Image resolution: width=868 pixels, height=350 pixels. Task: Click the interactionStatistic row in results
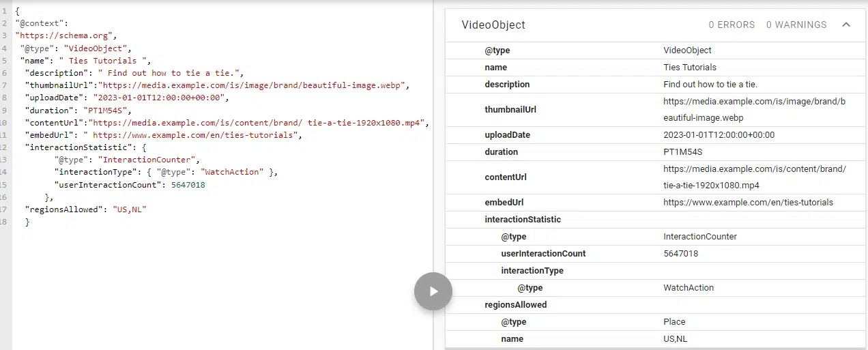click(655, 220)
